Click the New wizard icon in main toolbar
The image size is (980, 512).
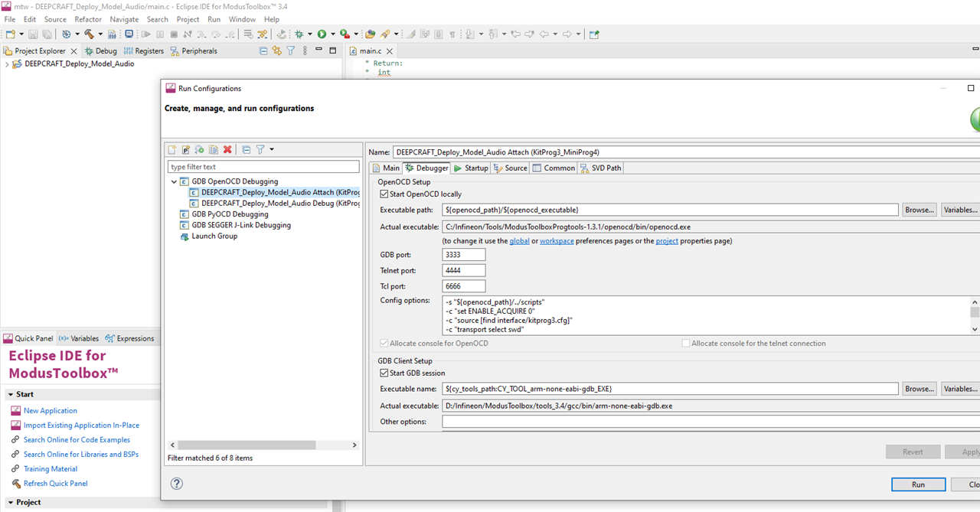10,34
